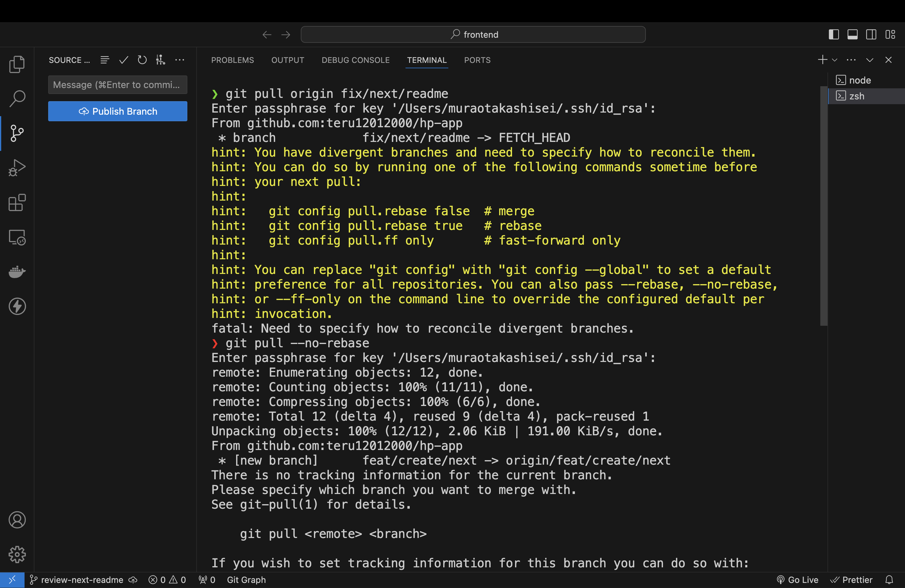Open the Explorer view in activity bar
The height and width of the screenshot is (588, 905).
tap(17, 64)
